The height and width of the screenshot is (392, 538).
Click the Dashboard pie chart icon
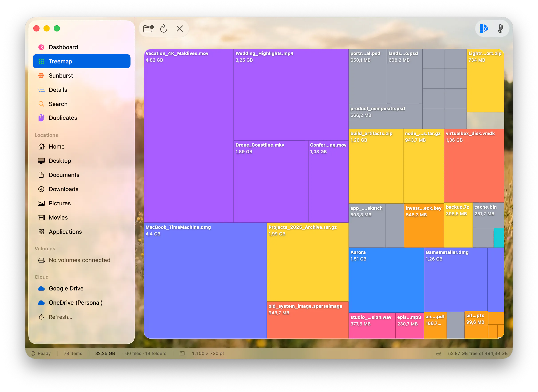(x=41, y=47)
